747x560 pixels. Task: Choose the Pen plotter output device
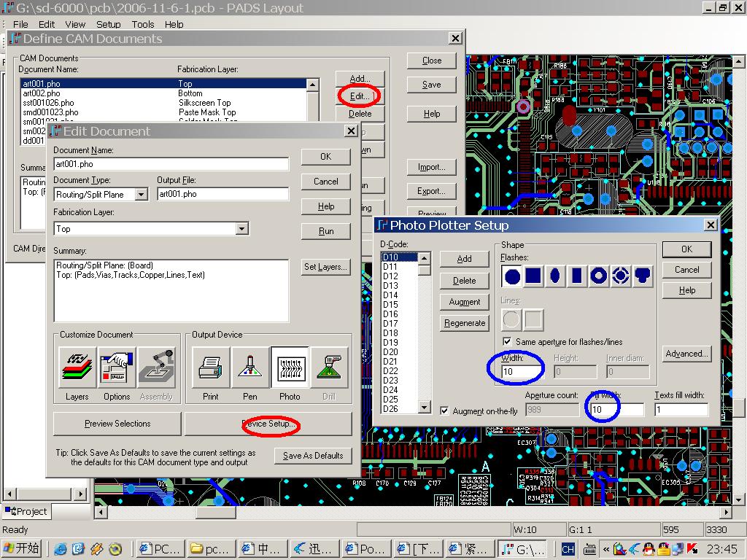coord(250,367)
